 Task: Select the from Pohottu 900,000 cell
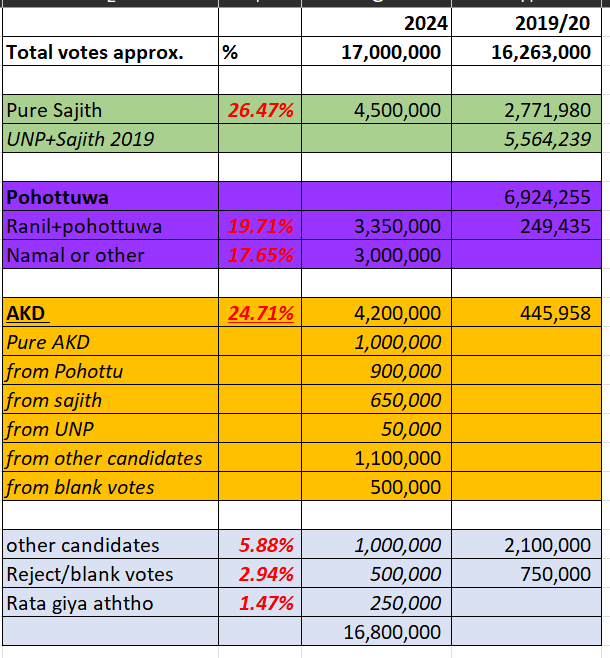pyautogui.click(x=376, y=371)
